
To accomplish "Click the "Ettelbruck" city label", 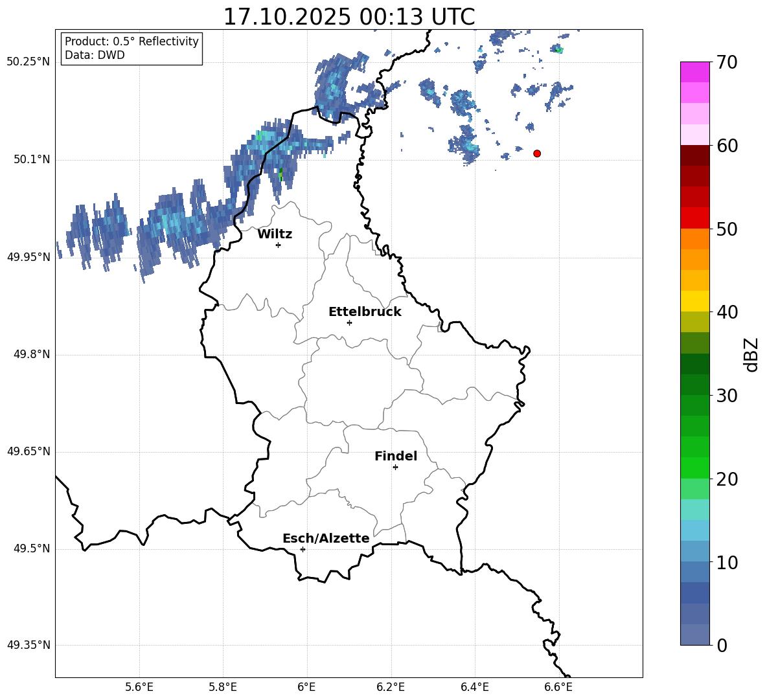I will pos(365,312).
